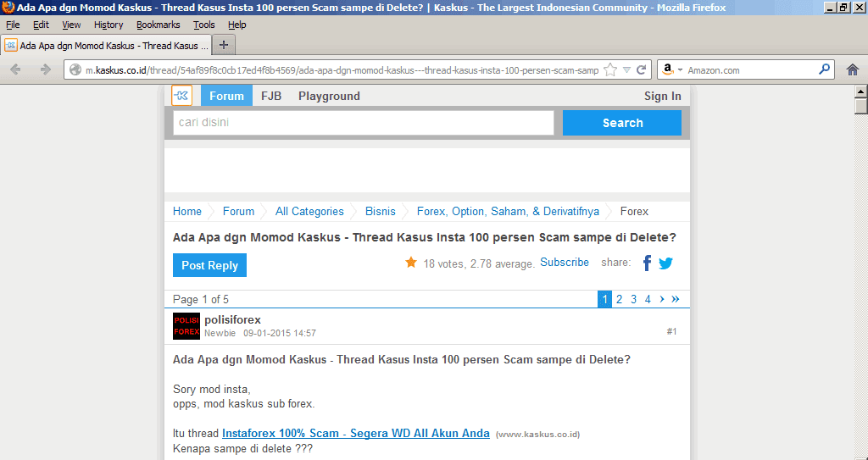This screenshot has height=460, width=868.
Task: Switch to the FJB tab
Action: click(x=271, y=96)
